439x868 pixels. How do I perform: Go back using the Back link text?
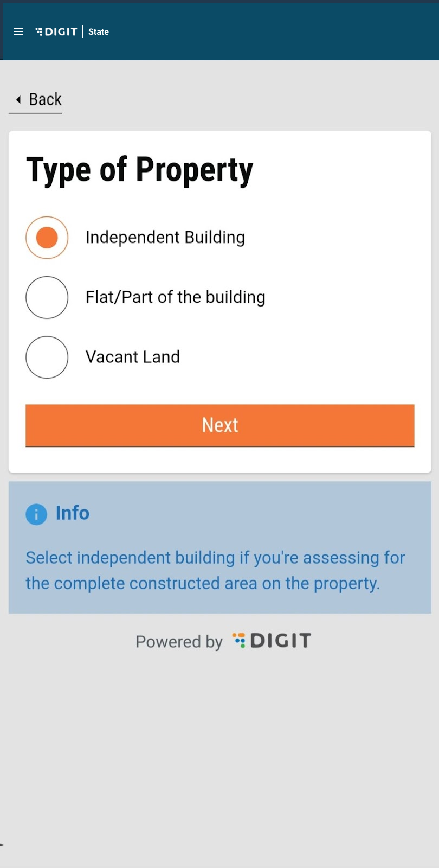point(46,99)
